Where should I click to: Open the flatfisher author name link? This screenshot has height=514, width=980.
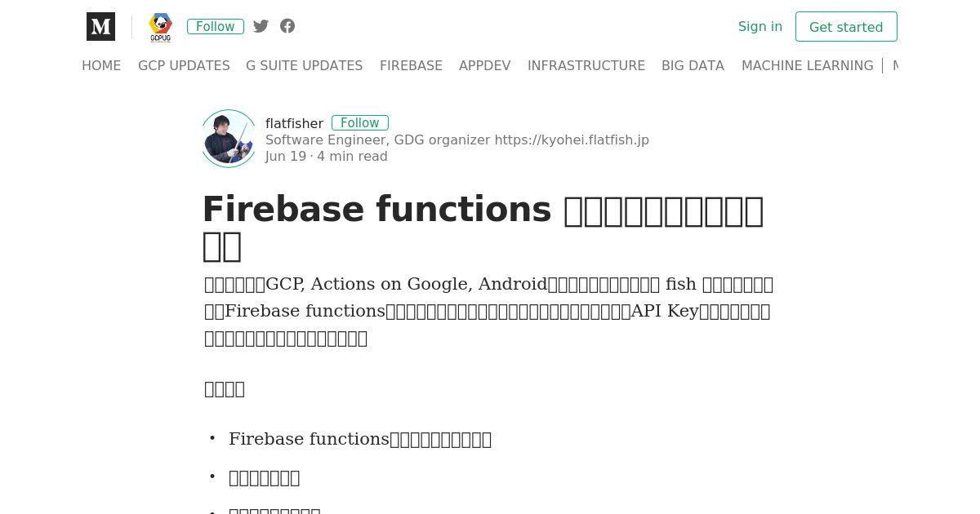[294, 123]
